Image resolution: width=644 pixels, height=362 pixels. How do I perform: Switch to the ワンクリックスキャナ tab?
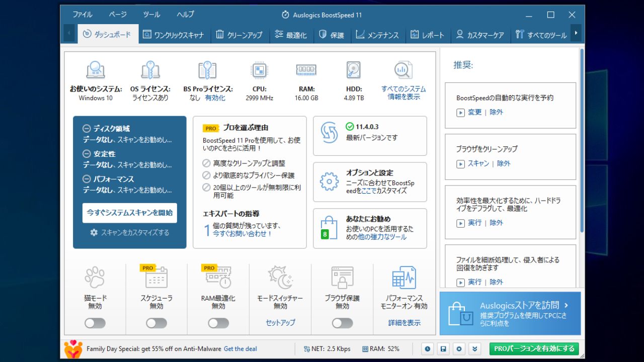(174, 35)
